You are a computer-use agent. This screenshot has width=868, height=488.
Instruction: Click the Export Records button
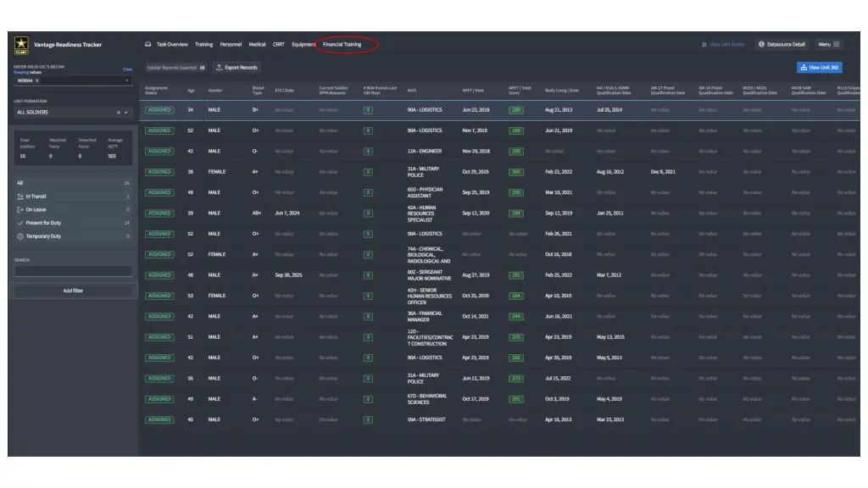[x=237, y=68]
